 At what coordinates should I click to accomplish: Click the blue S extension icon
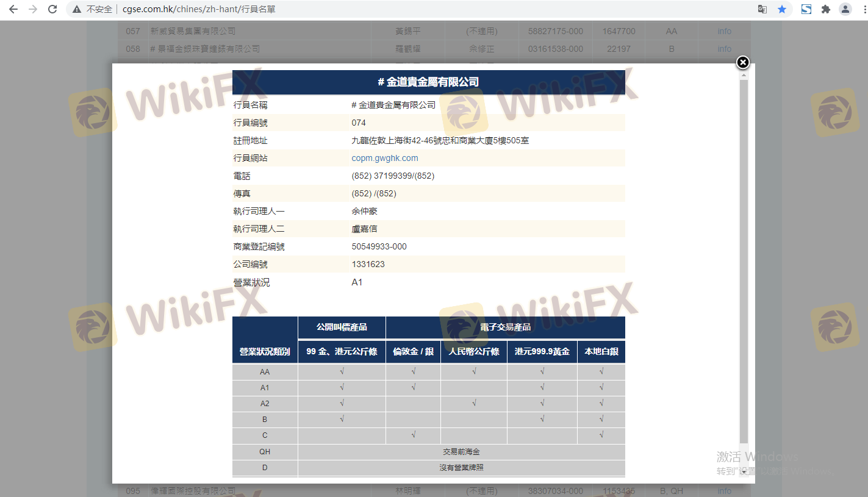click(806, 9)
